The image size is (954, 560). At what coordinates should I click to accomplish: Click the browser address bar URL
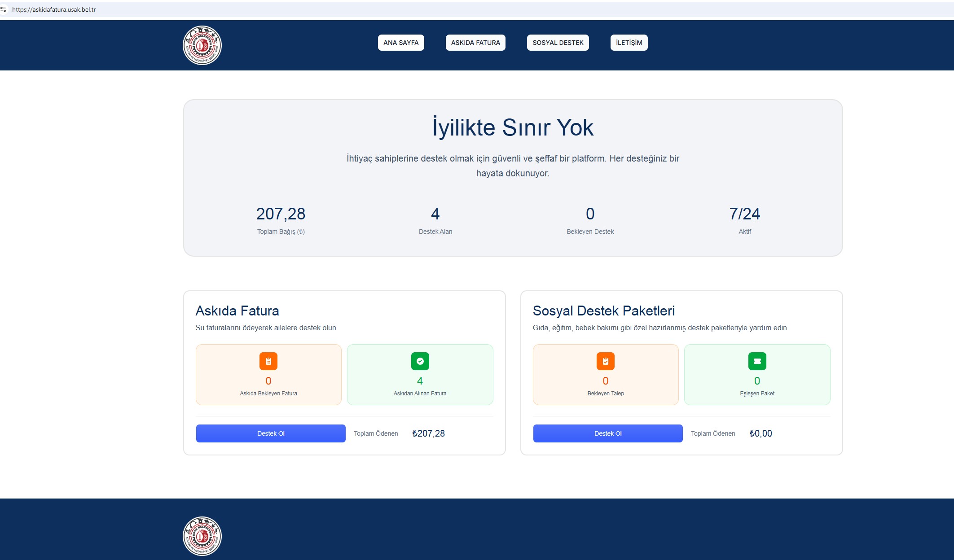click(54, 9)
